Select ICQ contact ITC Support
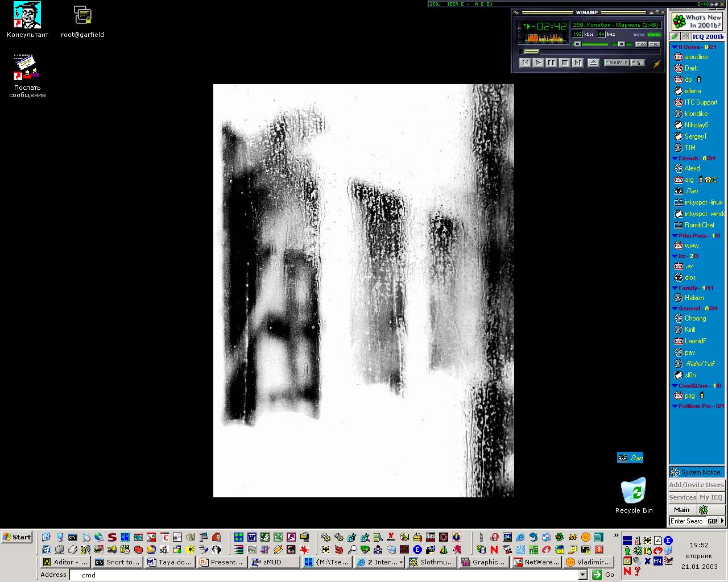The image size is (728, 582). pos(701,102)
